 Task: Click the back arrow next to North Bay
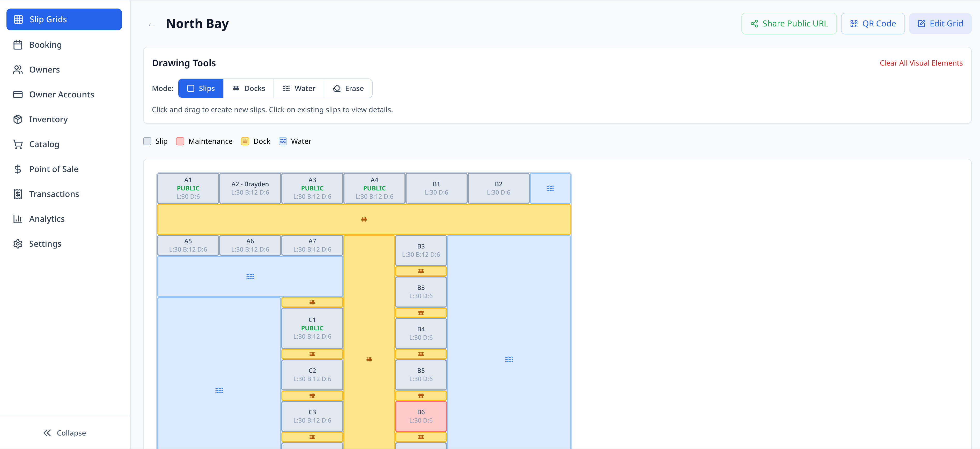click(x=151, y=24)
